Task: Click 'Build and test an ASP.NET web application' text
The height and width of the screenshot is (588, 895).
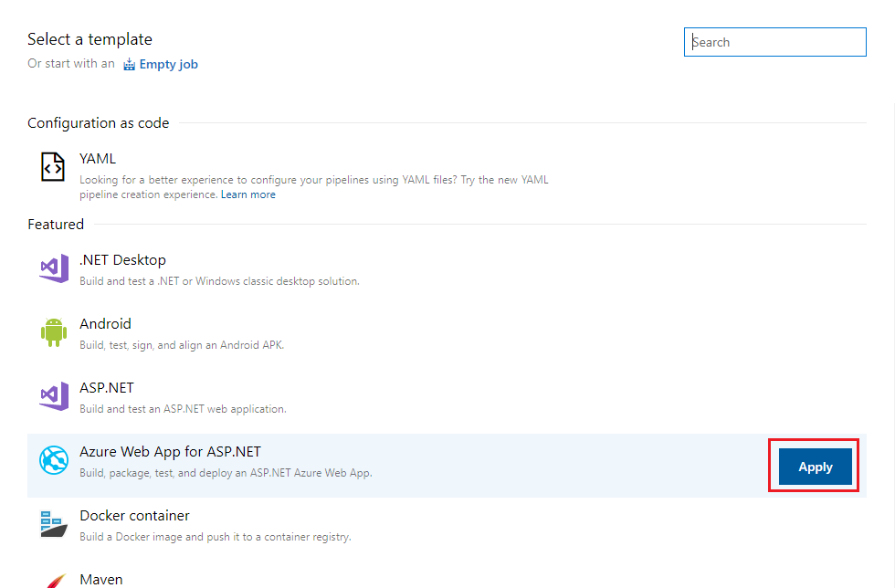Action: tap(184, 409)
